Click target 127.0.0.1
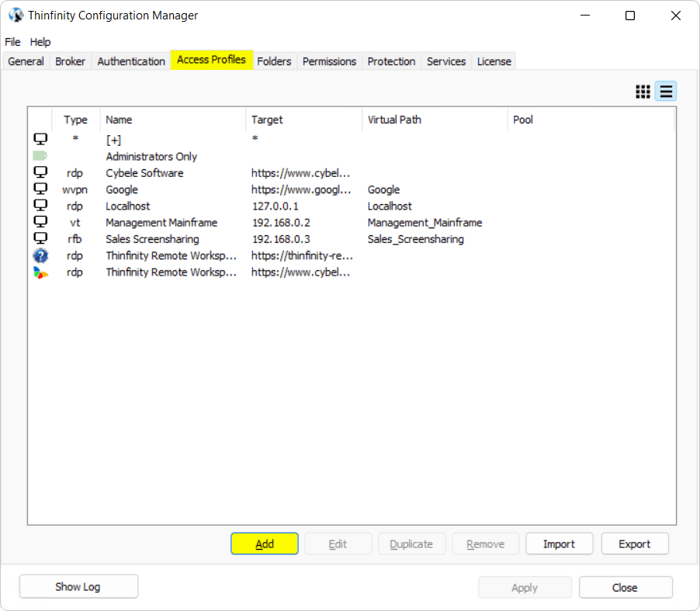Viewport: 700px width, 611px height. (x=275, y=206)
